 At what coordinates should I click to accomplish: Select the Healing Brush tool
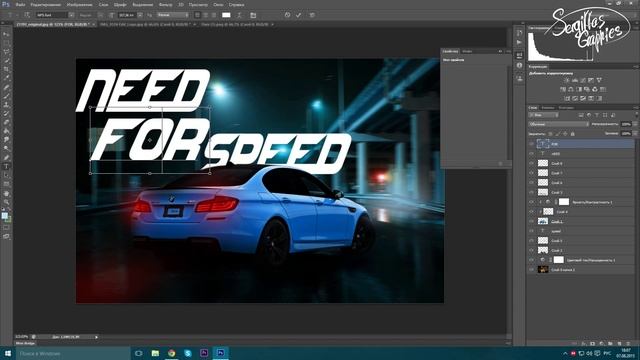[x=6, y=87]
